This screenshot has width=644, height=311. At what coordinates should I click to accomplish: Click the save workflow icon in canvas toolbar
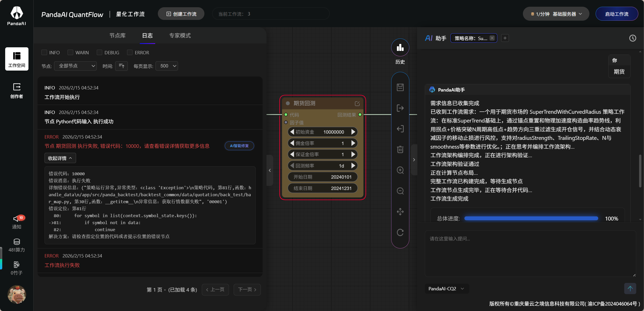click(400, 87)
